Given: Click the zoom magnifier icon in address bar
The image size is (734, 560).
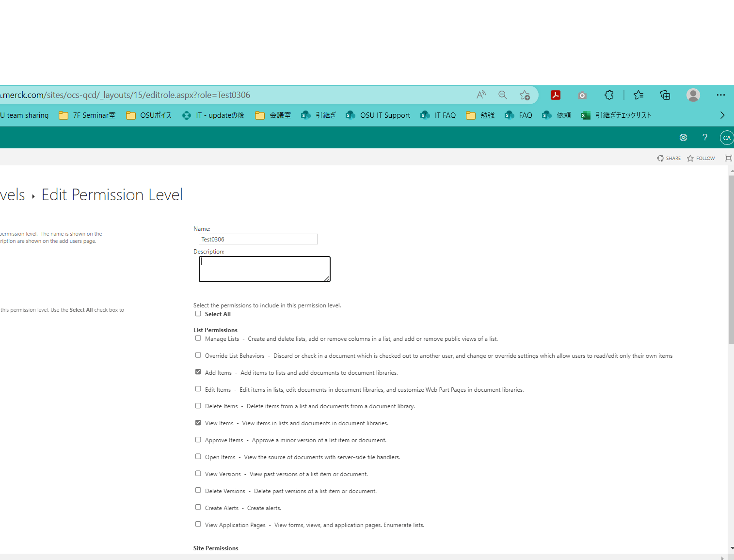Looking at the screenshot, I should point(503,95).
